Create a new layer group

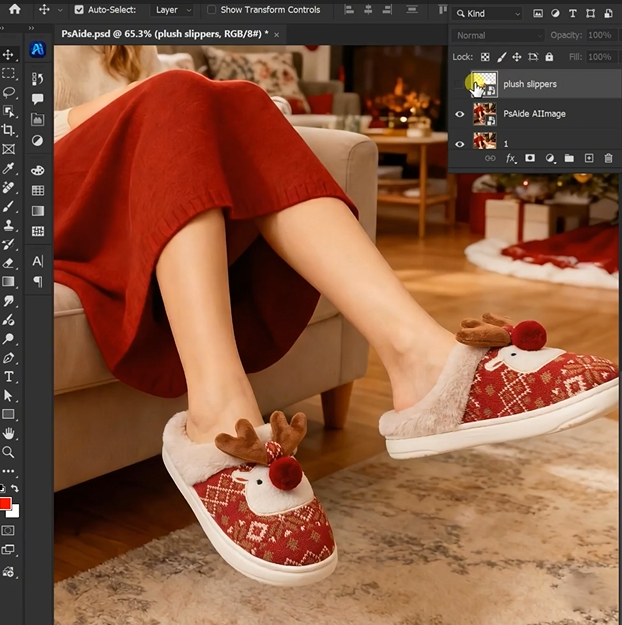click(569, 158)
